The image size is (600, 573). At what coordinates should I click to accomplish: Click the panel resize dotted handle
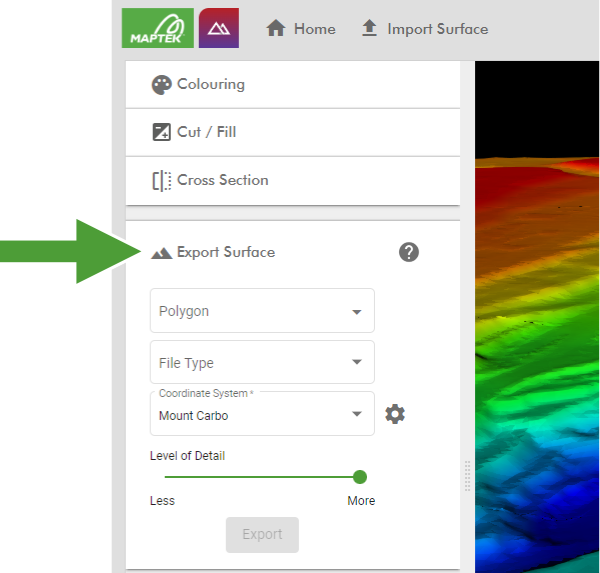coord(467,476)
